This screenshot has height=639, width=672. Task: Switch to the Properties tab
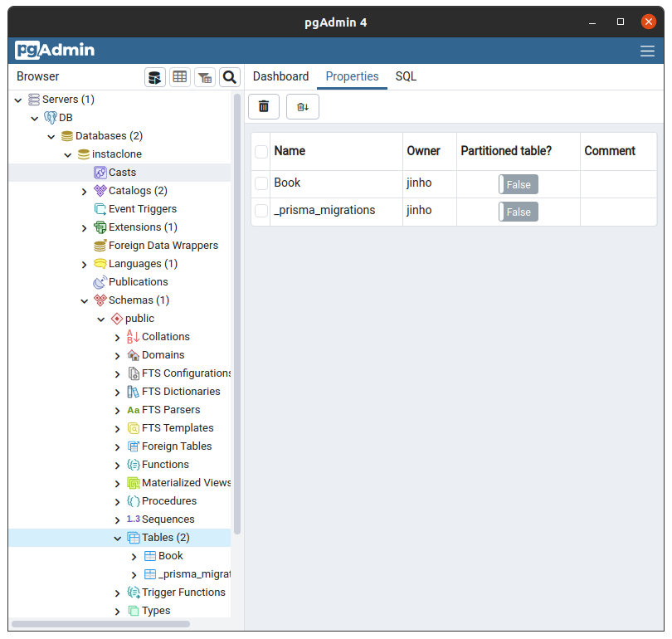353,76
